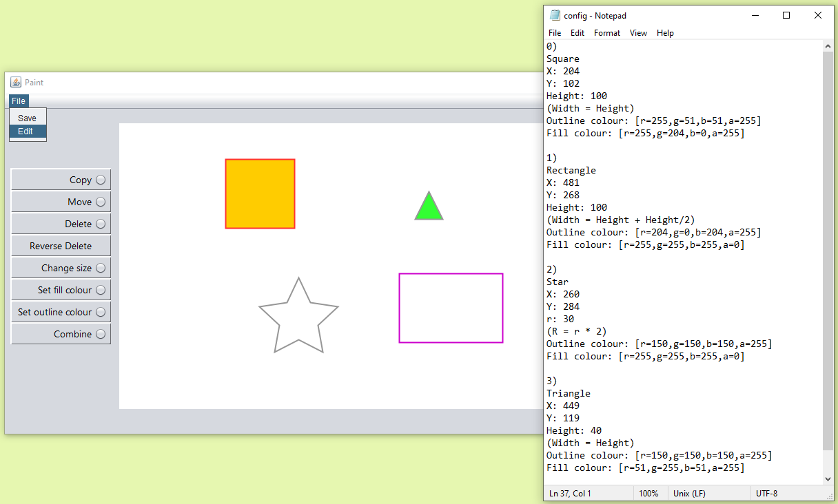
Task: Open the File menu in Paint
Action: point(18,101)
